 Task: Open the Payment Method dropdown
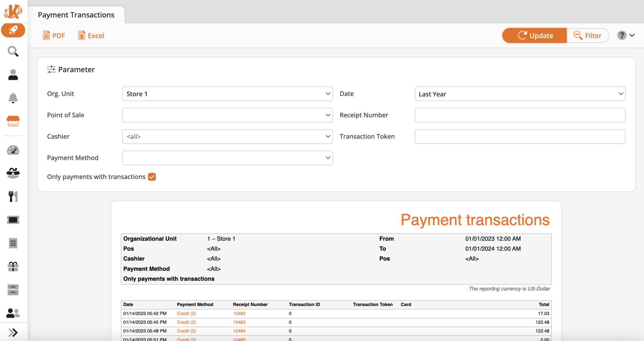[227, 158]
